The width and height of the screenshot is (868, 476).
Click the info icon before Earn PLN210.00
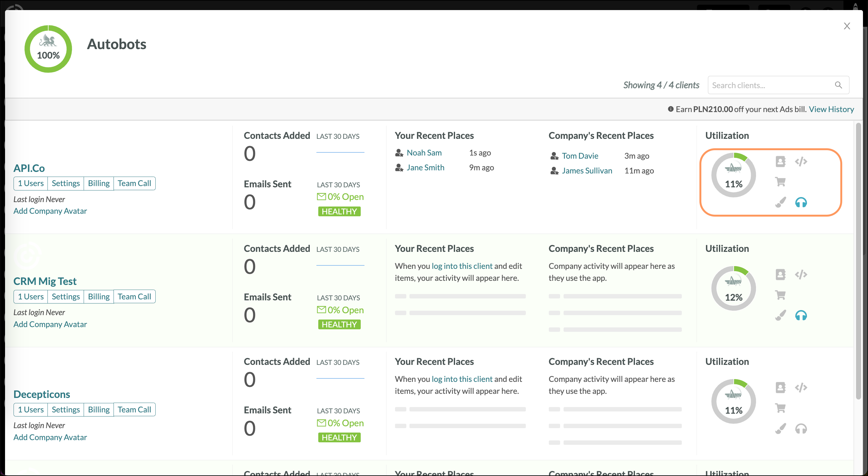[x=670, y=109]
